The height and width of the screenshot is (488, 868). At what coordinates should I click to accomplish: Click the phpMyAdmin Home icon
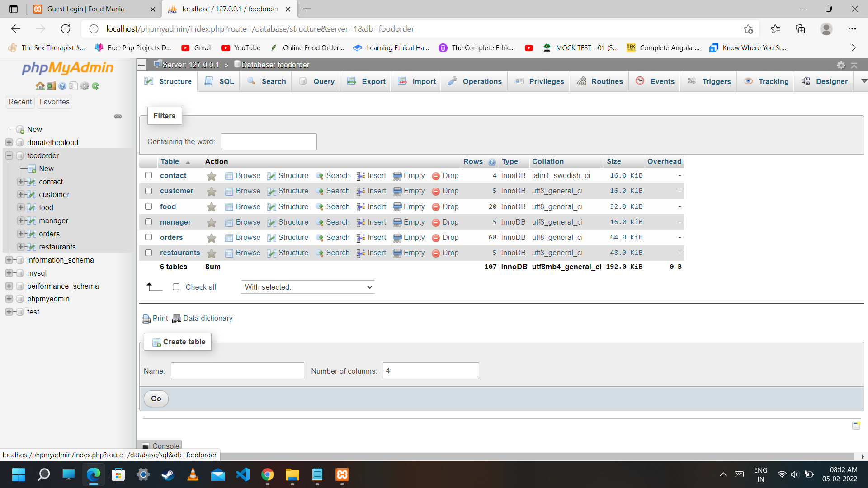[x=40, y=86]
